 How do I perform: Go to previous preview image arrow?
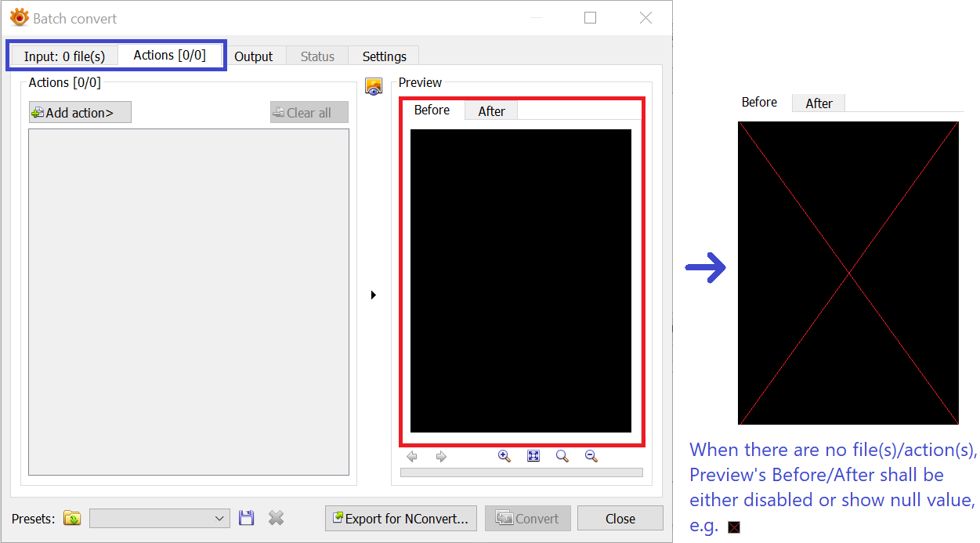[412, 456]
